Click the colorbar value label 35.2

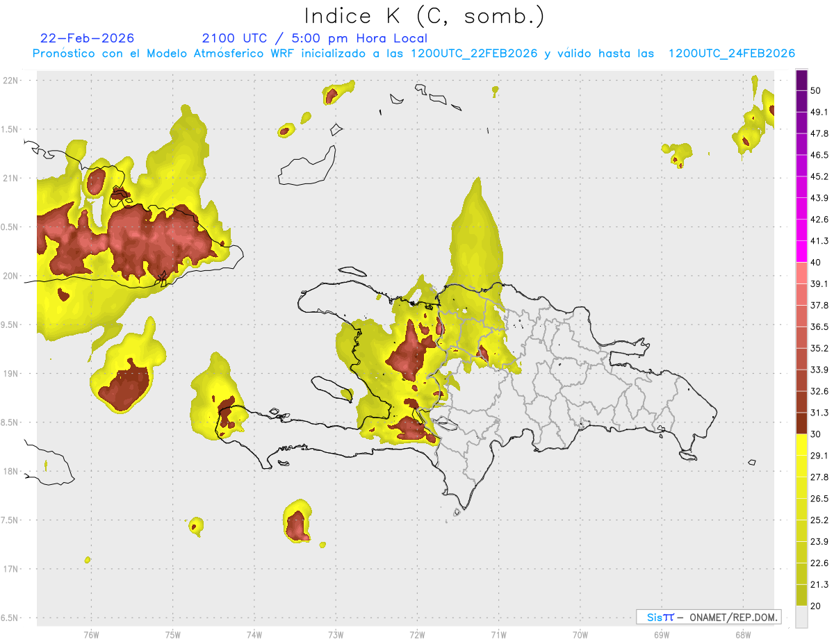point(819,348)
